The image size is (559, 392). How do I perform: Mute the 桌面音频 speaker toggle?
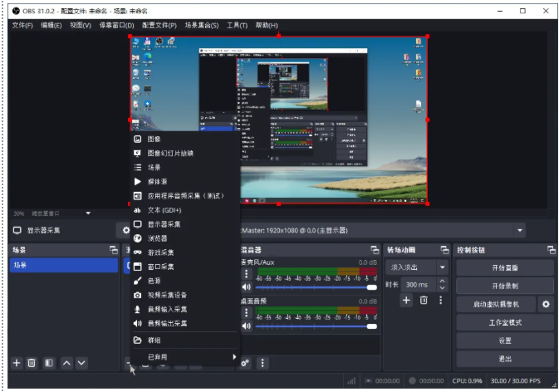coord(247,326)
